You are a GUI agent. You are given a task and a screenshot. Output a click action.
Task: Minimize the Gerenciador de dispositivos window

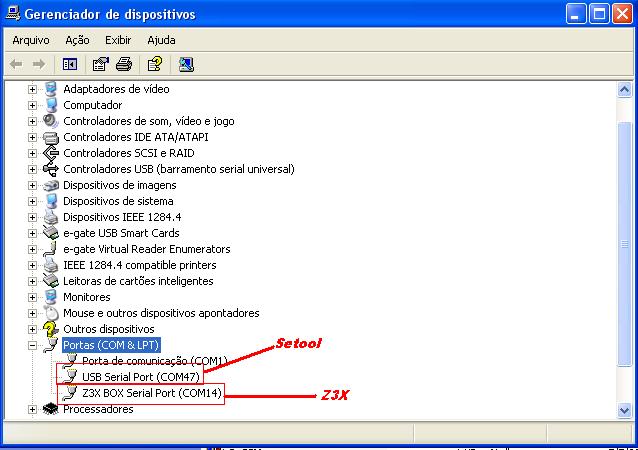[576, 14]
